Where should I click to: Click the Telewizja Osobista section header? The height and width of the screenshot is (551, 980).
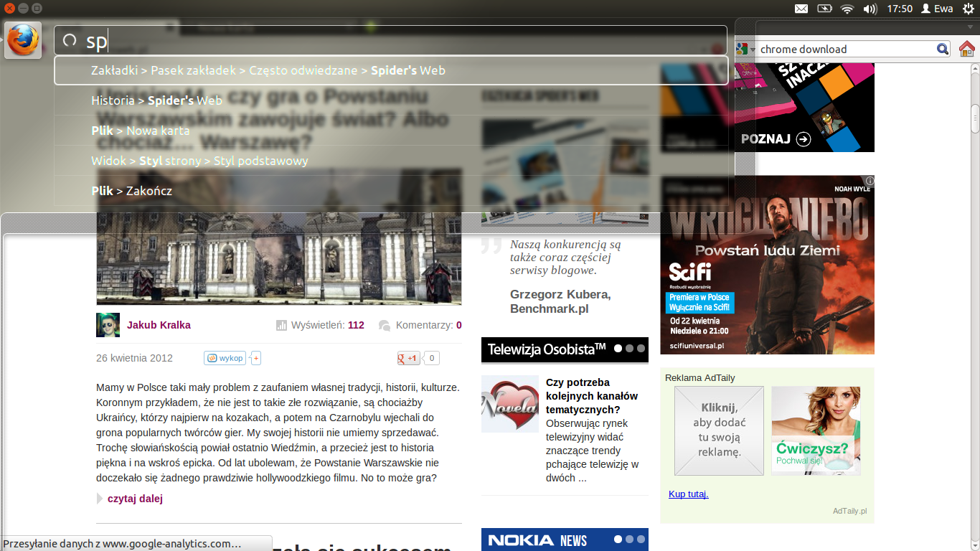click(x=565, y=349)
